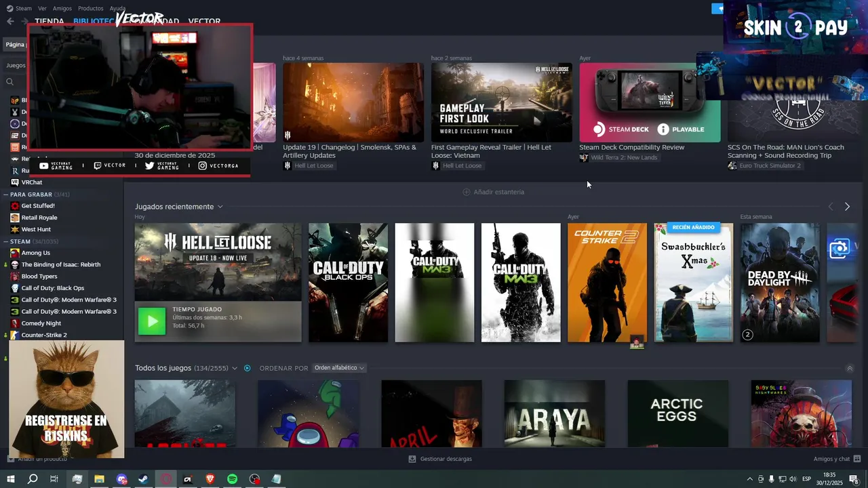Select The Binding of Isaac: Rebirth
868x488 pixels.
click(61, 264)
